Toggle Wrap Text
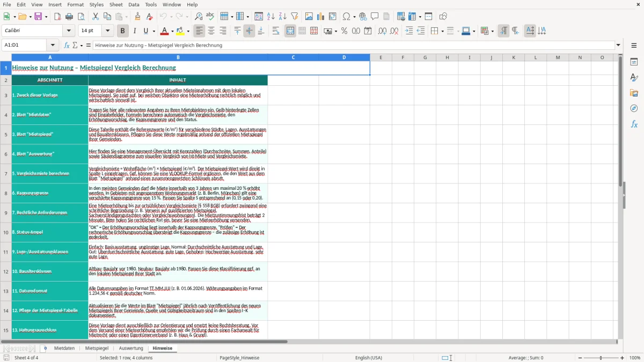The image size is (644, 362). [x=276, y=31]
